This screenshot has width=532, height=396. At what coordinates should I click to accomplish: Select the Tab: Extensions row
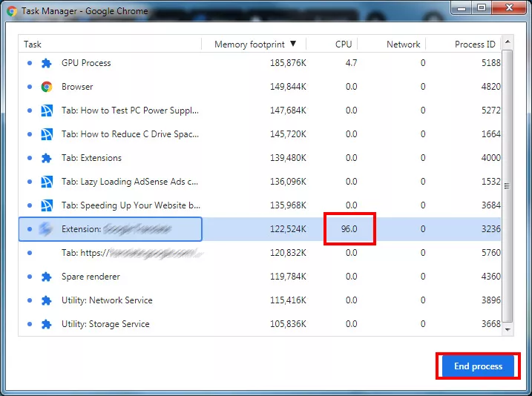point(260,158)
